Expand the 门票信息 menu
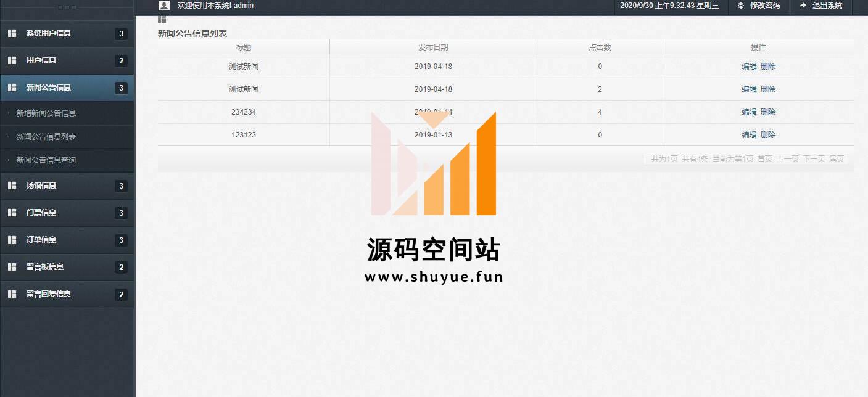Screen dimensions: 868x397 tap(67, 212)
